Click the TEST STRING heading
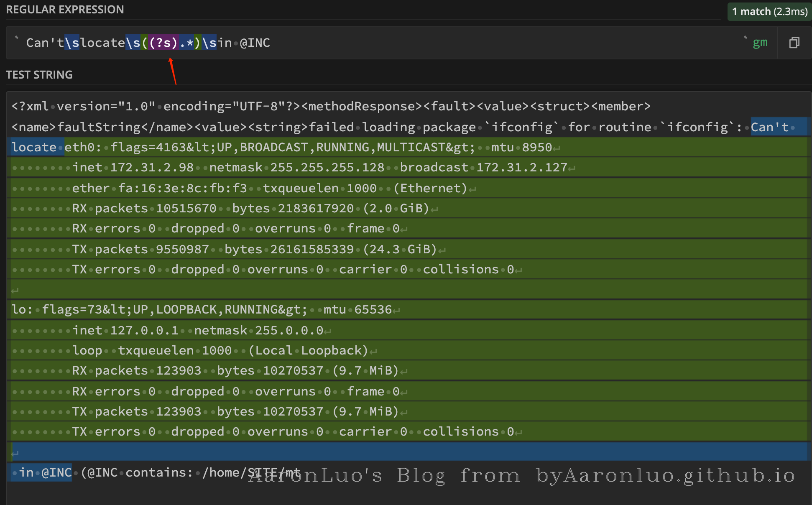812x505 pixels. pos(39,75)
